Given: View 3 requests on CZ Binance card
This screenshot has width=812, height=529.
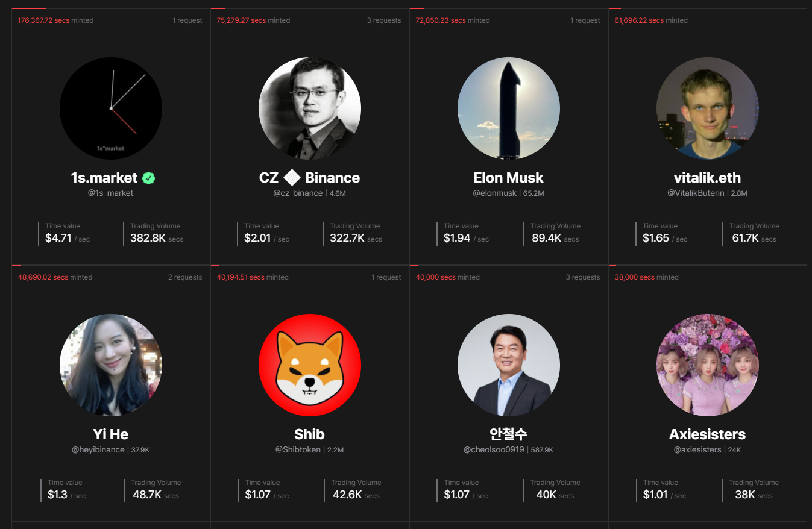Looking at the screenshot, I should point(384,20).
